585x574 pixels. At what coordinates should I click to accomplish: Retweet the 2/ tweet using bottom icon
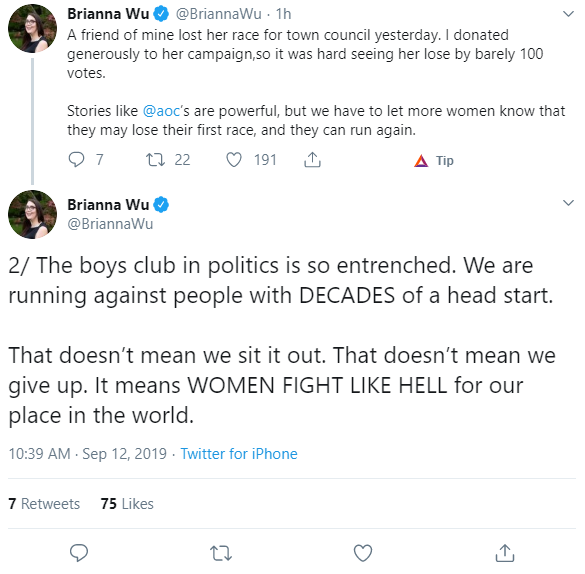click(221, 553)
